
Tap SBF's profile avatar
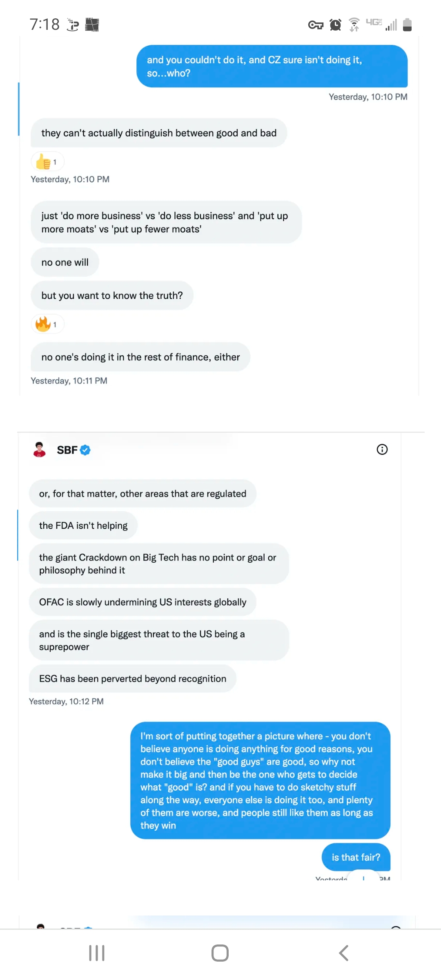coord(40,450)
